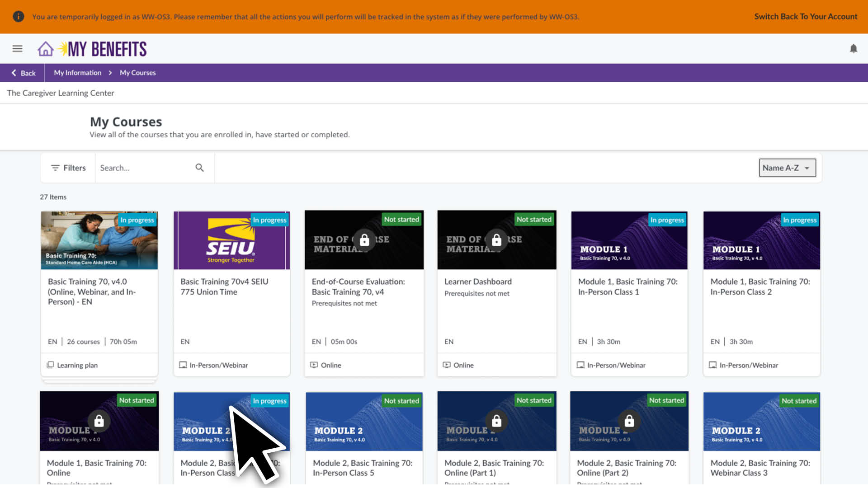Screen dimensions: 868x488
Task: Click into the Search courses field
Action: (145, 168)
